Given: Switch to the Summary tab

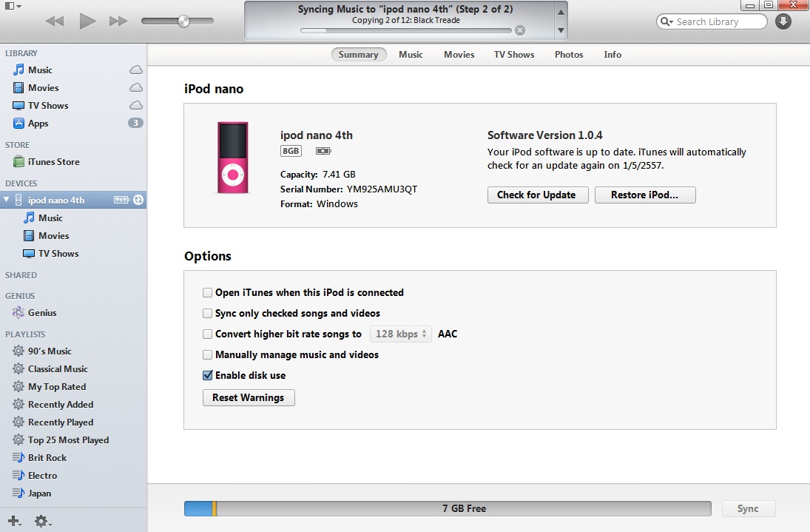Looking at the screenshot, I should coord(359,54).
